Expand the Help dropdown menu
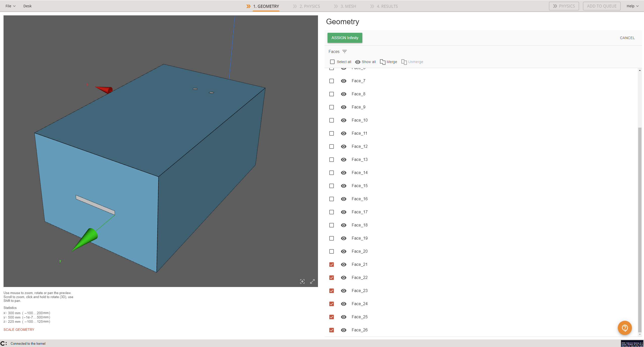Image resolution: width=644 pixels, height=347 pixels. (x=632, y=6)
